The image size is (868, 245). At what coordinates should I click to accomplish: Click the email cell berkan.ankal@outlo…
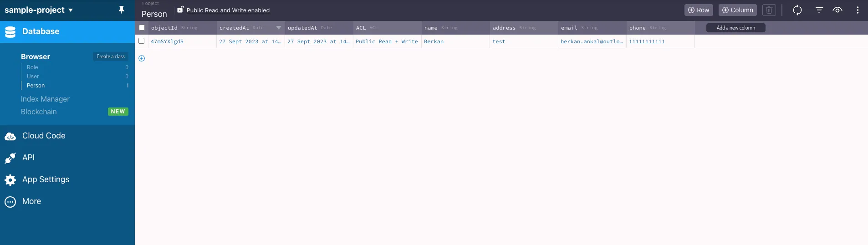pos(592,41)
